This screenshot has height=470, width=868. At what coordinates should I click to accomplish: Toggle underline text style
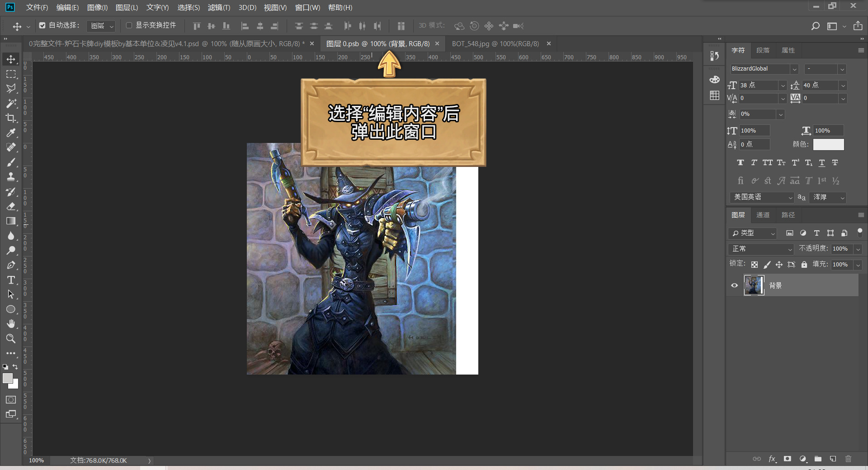(822, 162)
